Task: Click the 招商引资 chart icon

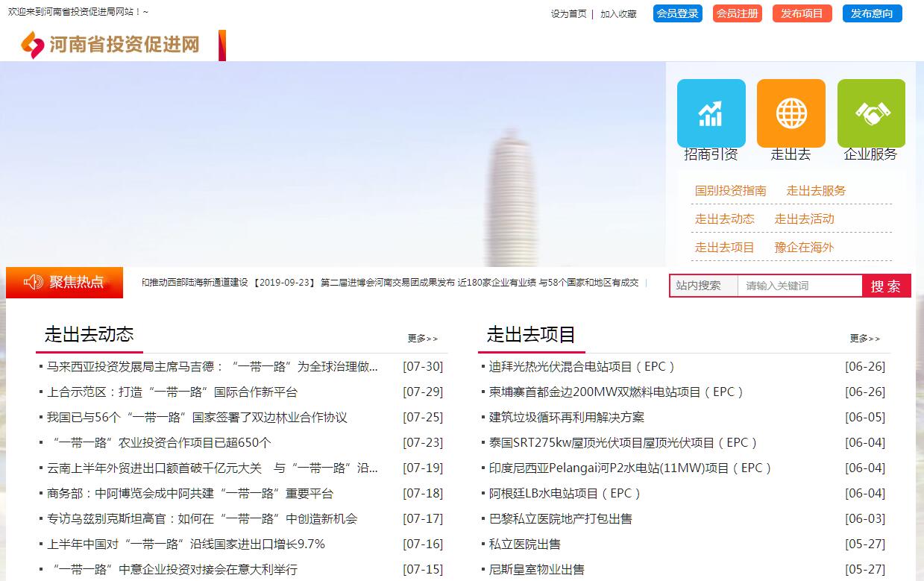Action: coord(711,113)
